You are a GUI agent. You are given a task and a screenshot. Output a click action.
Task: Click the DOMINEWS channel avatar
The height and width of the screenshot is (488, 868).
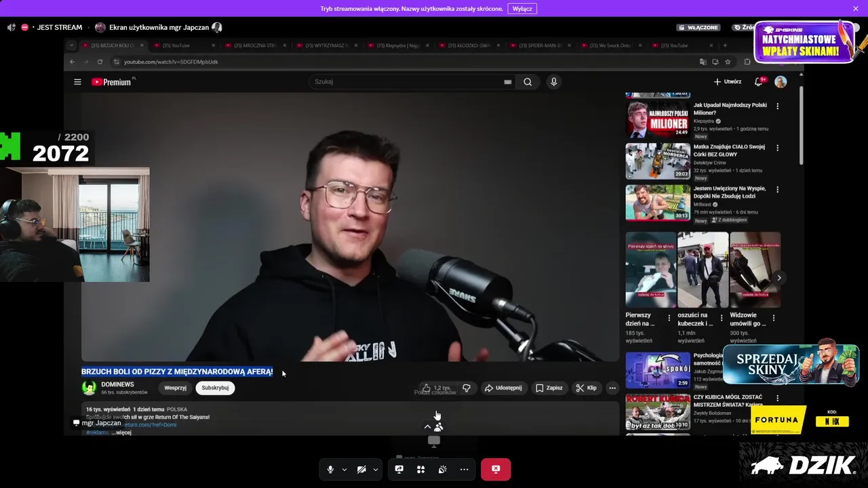click(x=89, y=388)
